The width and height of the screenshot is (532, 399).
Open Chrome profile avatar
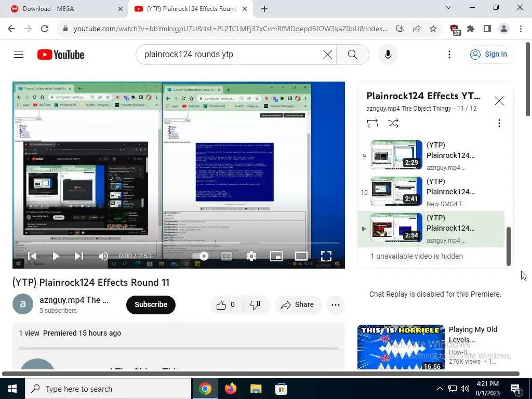pyautogui.click(x=504, y=29)
